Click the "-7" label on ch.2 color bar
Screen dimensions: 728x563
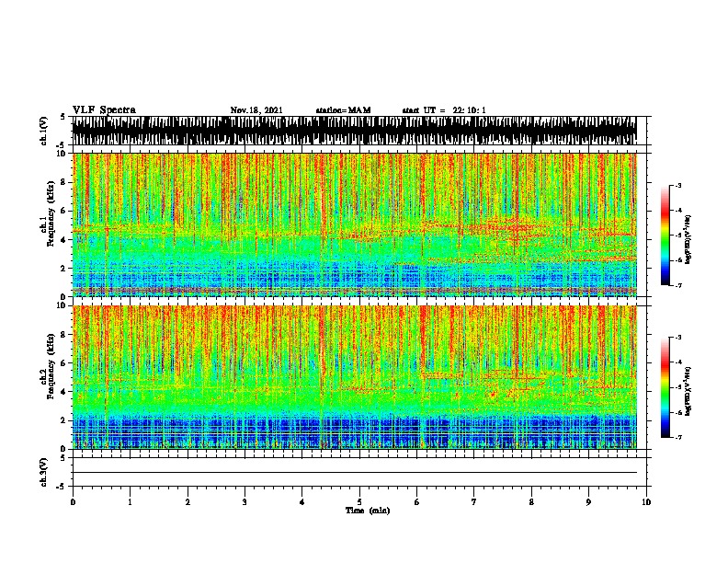coord(678,438)
